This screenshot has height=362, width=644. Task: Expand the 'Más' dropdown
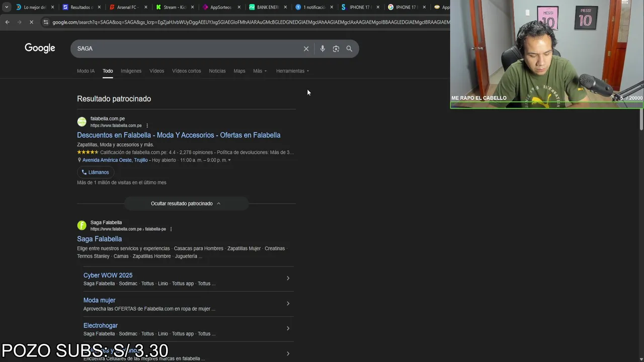(x=260, y=71)
